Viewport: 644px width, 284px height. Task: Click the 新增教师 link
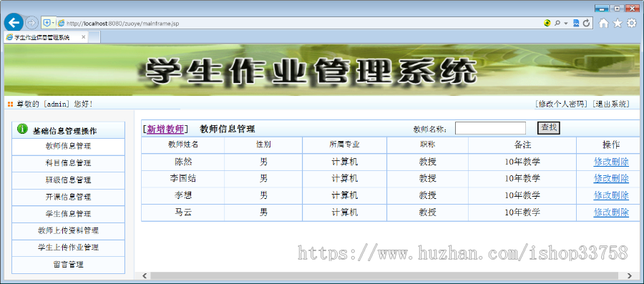(165, 129)
